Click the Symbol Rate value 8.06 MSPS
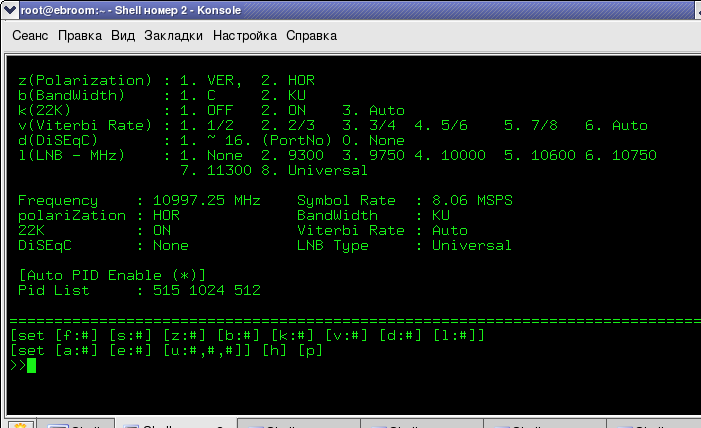701x428 pixels. point(472,200)
